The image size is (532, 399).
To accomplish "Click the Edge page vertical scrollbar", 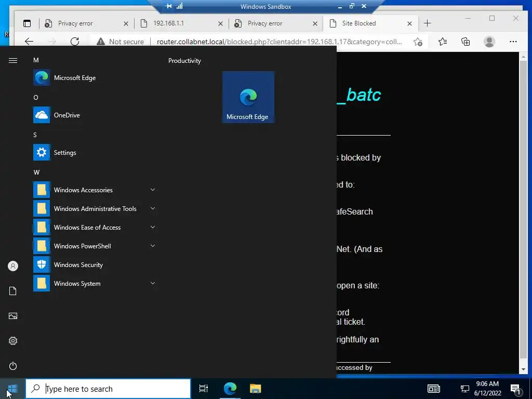I will point(523,210).
